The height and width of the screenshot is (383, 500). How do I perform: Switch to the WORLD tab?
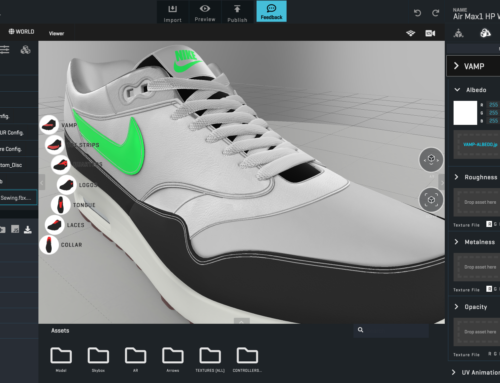[x=21, y=32]
